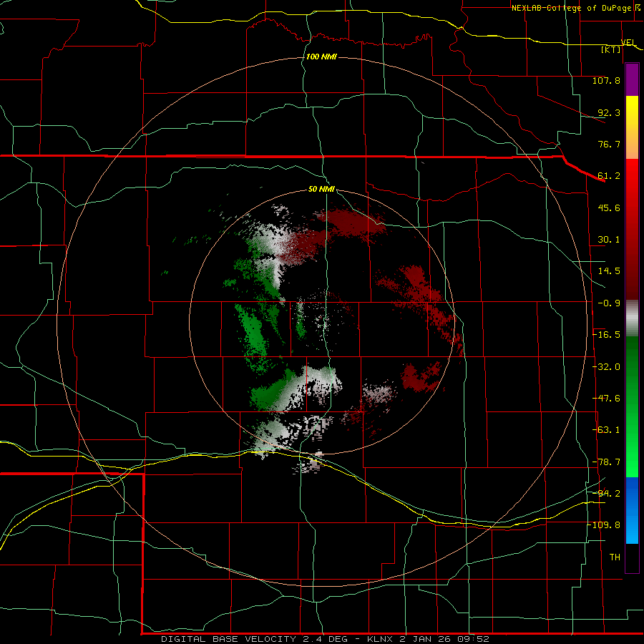Click the 61.2 velocity scale value
This screenshot has width=644, height=644.
(x=609, y=176)
